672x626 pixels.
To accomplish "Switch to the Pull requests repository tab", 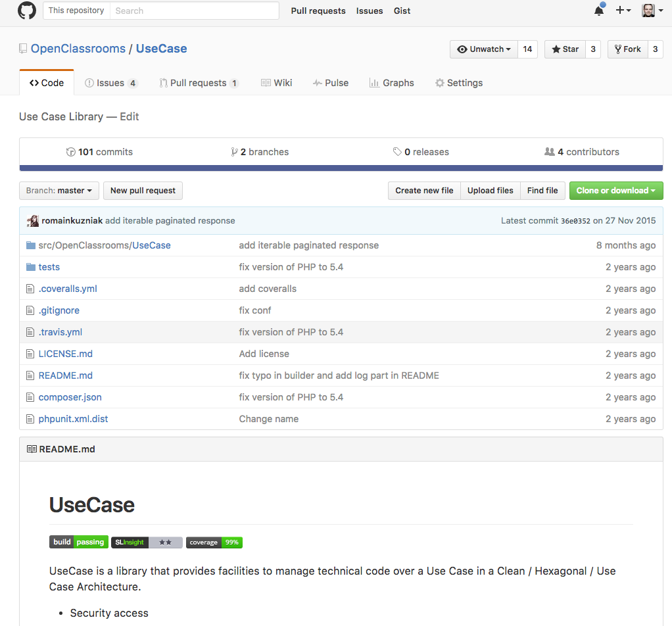I will pos(199,83).
